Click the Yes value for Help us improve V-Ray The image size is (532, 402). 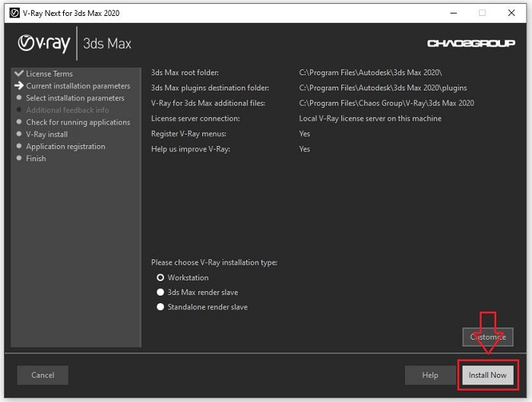[304, 149]
